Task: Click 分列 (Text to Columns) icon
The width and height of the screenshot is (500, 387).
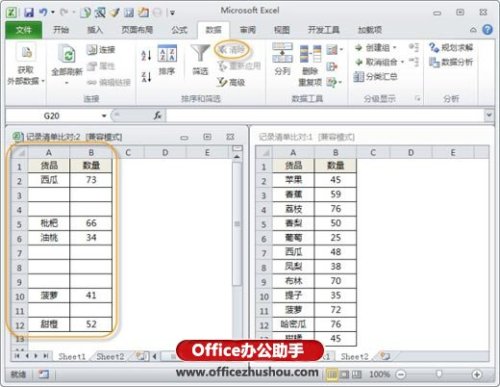Action: coord(282,53)
